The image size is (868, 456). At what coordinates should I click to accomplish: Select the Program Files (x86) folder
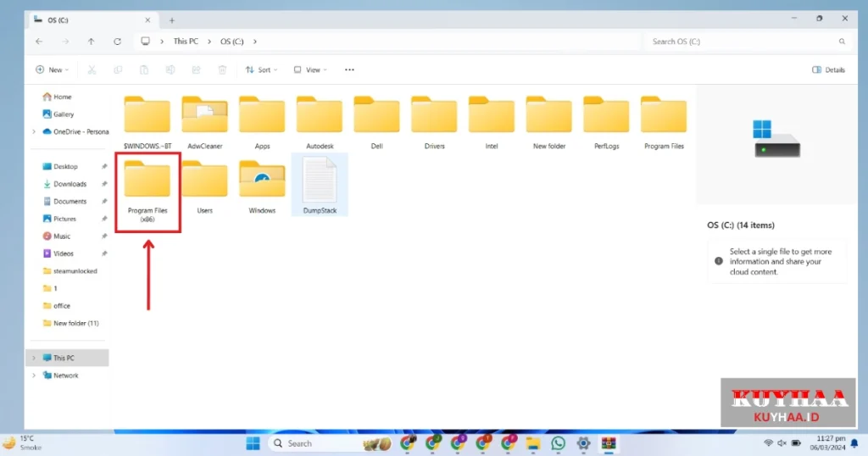pyautogui.click(x=147, y=190)
